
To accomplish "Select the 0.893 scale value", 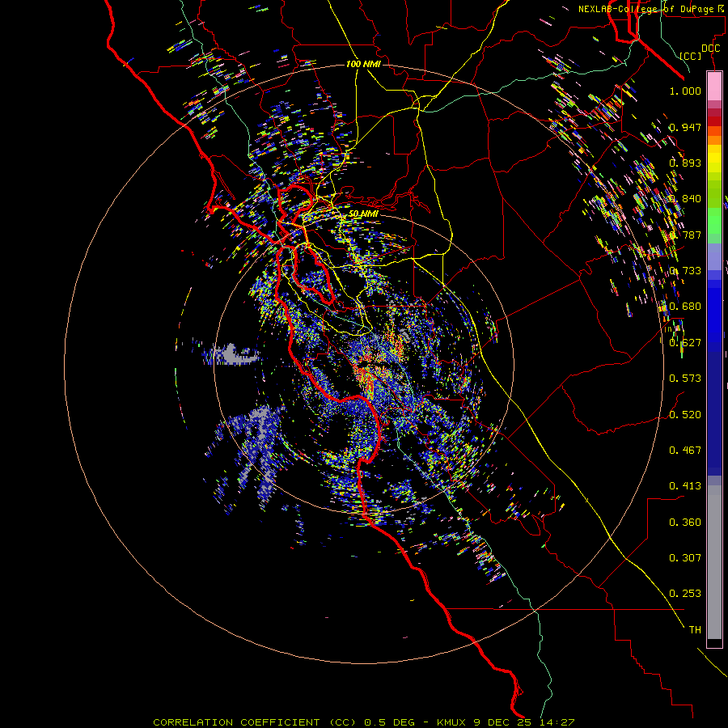I will 685,163.
